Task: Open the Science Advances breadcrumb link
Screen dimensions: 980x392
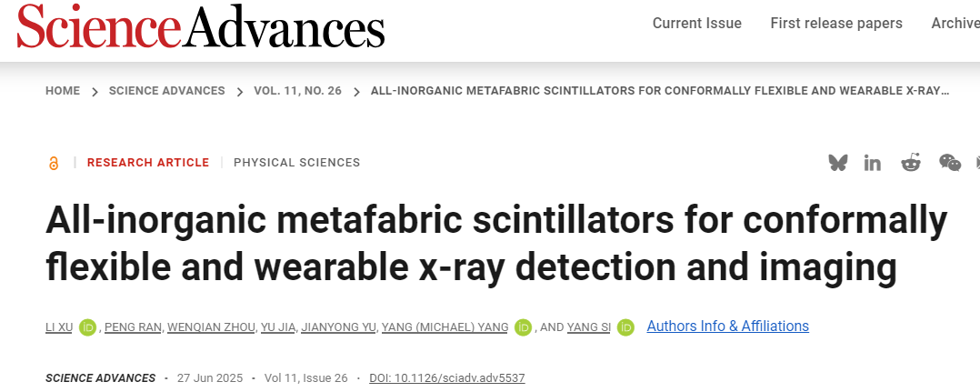Action: pyautogui.click(x=166, y=91)
